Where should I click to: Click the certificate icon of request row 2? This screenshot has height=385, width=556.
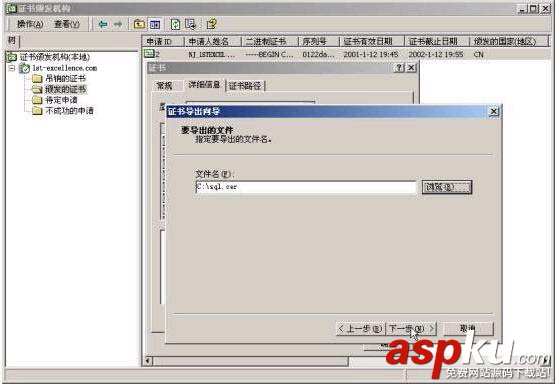(x=149, y=54)
